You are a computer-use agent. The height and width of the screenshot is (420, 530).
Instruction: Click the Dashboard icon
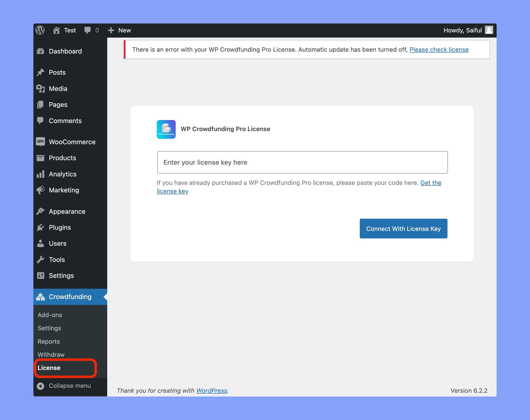coord(41,51)
